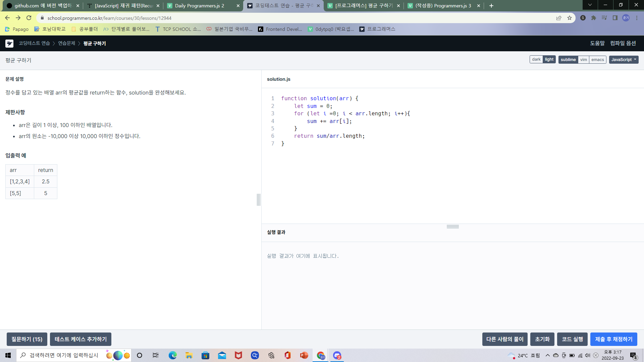Open Chrome three-dot menu
Image resolution: width=644 pixels, height=362 pixels.
click(637, 18)
